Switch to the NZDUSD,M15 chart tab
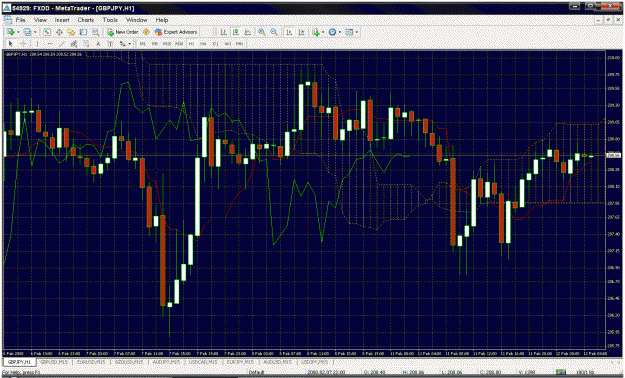 [129, 362]
